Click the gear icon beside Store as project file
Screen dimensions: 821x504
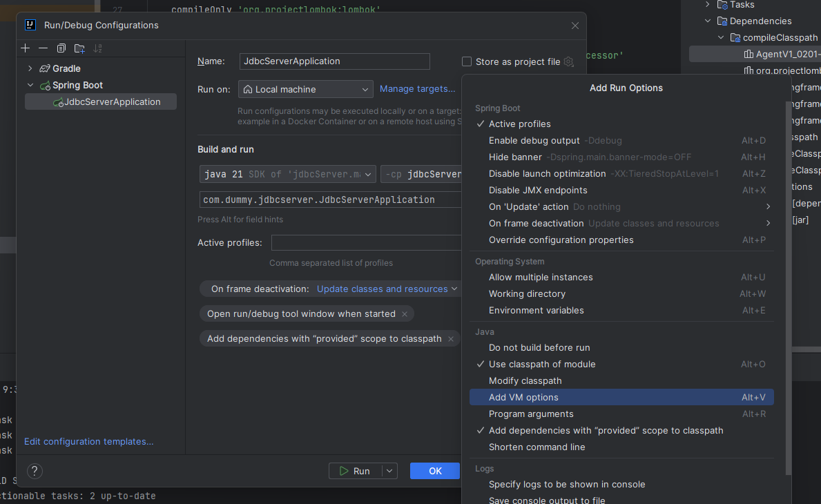(569, 61)
